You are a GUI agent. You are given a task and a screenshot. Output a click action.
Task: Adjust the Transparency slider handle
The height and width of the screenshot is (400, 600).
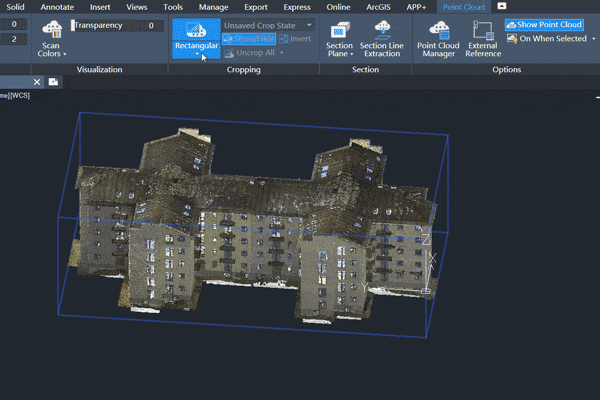point(73,25)
